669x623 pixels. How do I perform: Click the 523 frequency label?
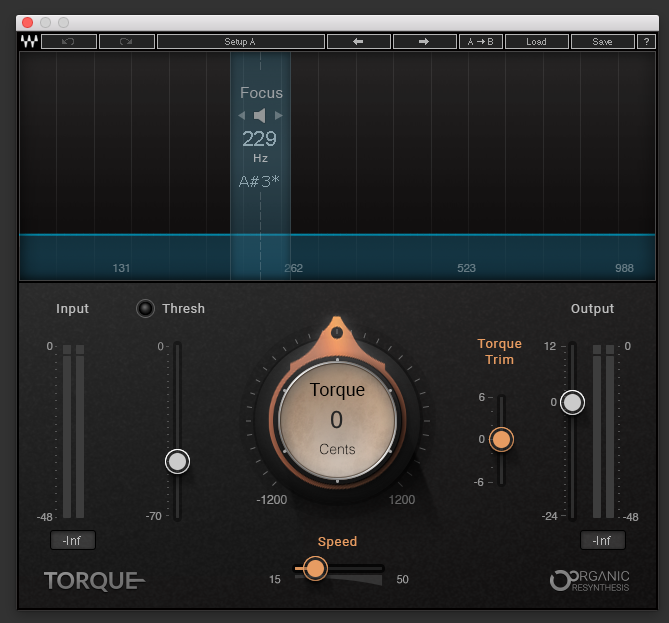pos(466,268)
